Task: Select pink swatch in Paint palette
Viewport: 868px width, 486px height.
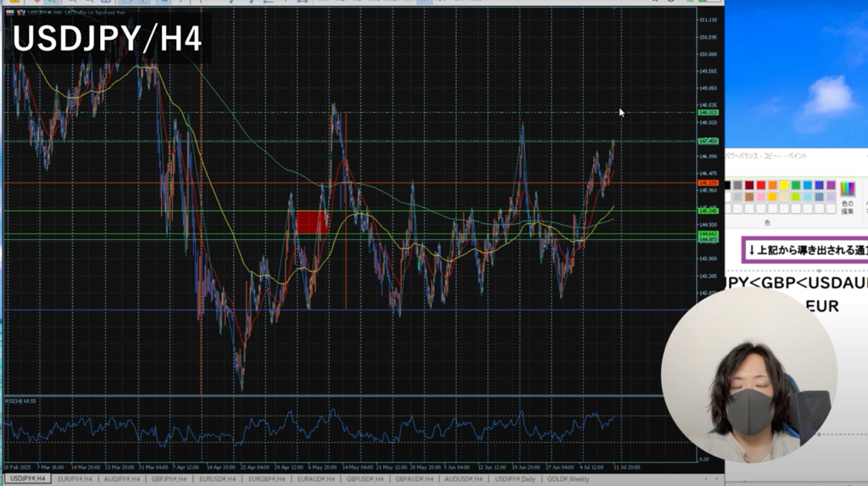Action: coord(761,197)
